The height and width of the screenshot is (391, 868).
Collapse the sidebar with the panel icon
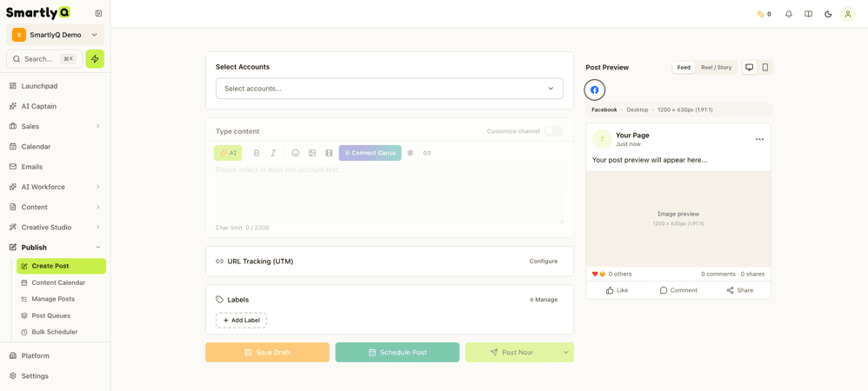coord(98,13)
